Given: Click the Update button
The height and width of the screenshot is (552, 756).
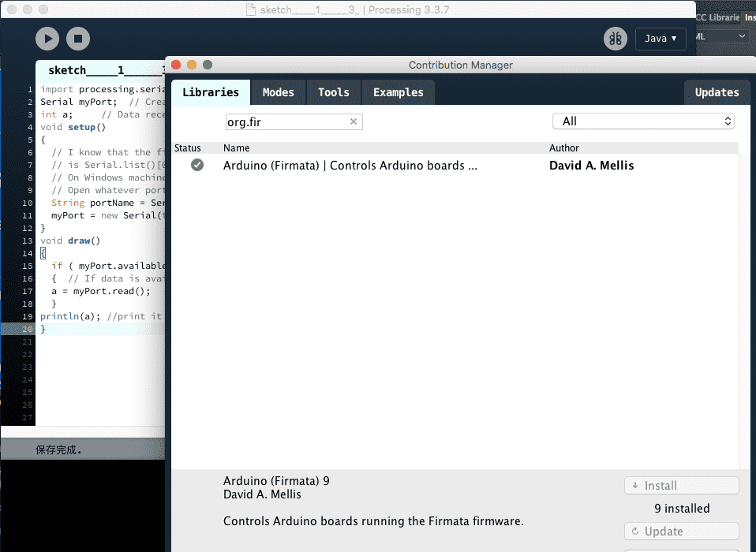Looking at the screenshot, I should point(681,531).
